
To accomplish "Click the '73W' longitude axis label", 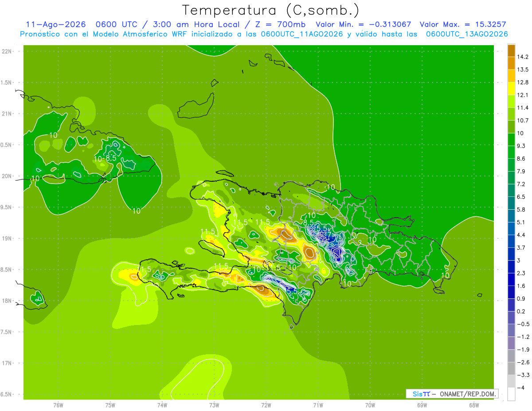I will point(214,405).
